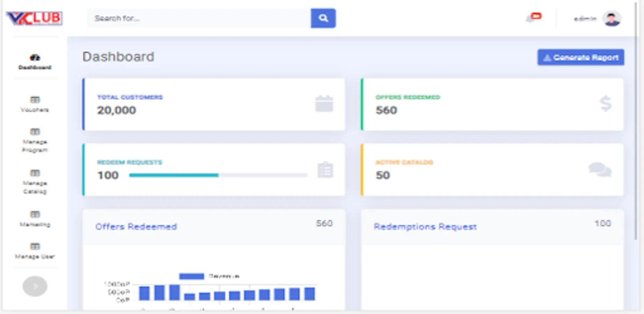
Task: Select the Marketing sidebar item
Action: pyautogui.click(x=35, y=219)
